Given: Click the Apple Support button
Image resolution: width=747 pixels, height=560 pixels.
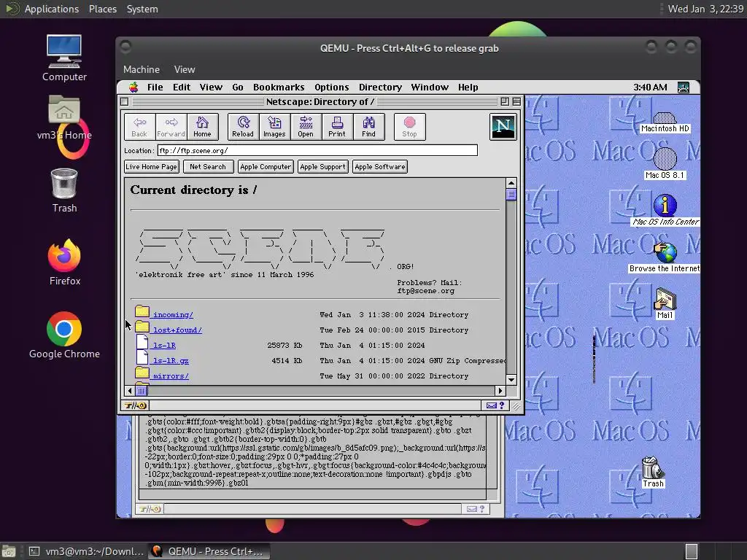Looking at the screenshot, I should [x=322, y=167].
